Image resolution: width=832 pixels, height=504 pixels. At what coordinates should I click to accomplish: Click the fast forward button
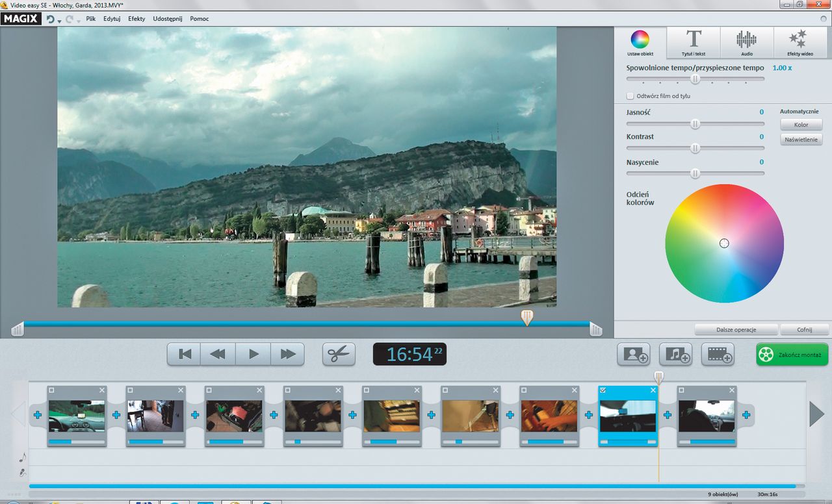287,354
